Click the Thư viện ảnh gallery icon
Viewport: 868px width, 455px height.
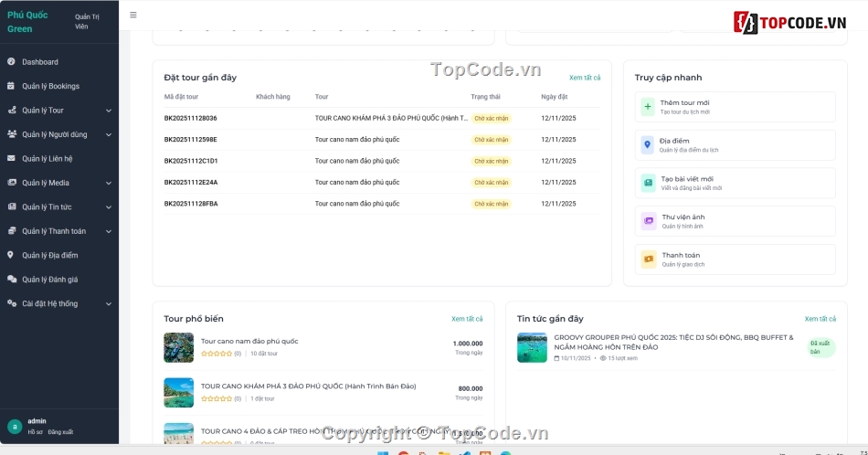tap(649, 221)
